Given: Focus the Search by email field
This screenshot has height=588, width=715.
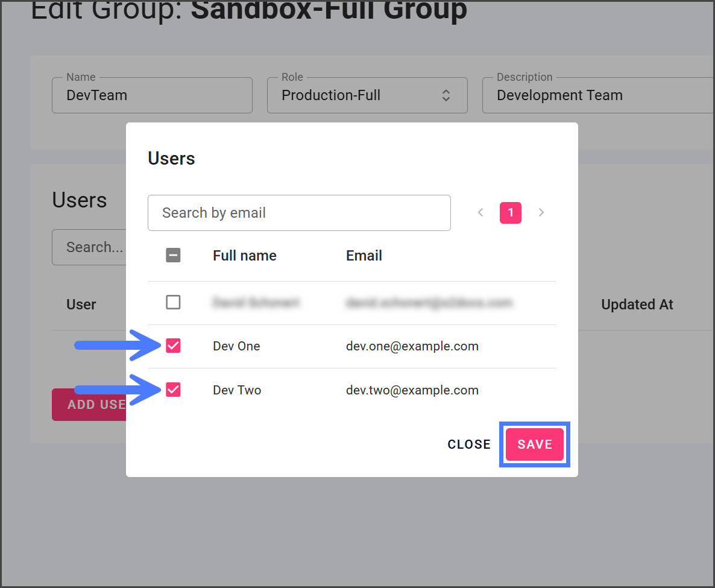Looking at the screenshot, I should (299, 213).
